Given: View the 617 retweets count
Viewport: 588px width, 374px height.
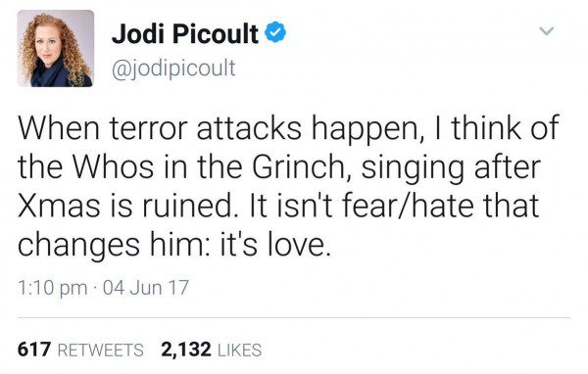Looking at the screenshot, I should (33, 350).
